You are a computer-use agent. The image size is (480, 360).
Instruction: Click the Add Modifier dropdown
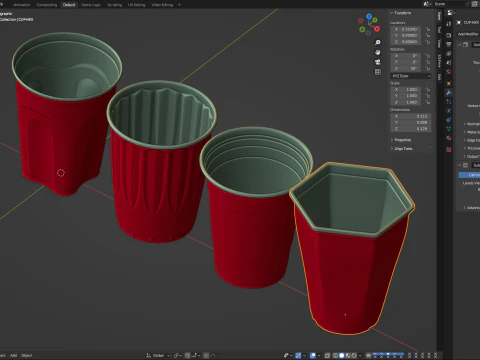[468, 34]
